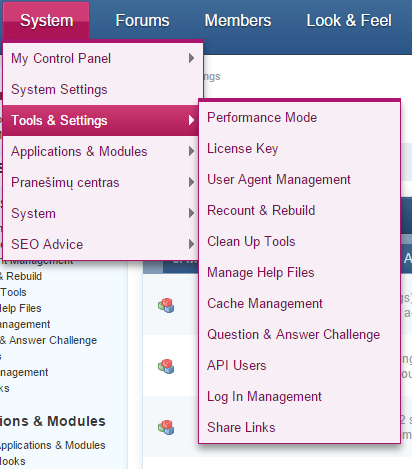Screen dimensions: 412x469
Task: Click the second application blocks icon
Action: click(166, 366)
